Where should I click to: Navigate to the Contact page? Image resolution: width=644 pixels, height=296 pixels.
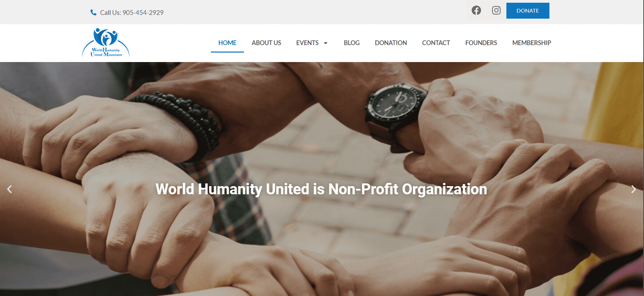pyautogui.click(x=436, y=43)
